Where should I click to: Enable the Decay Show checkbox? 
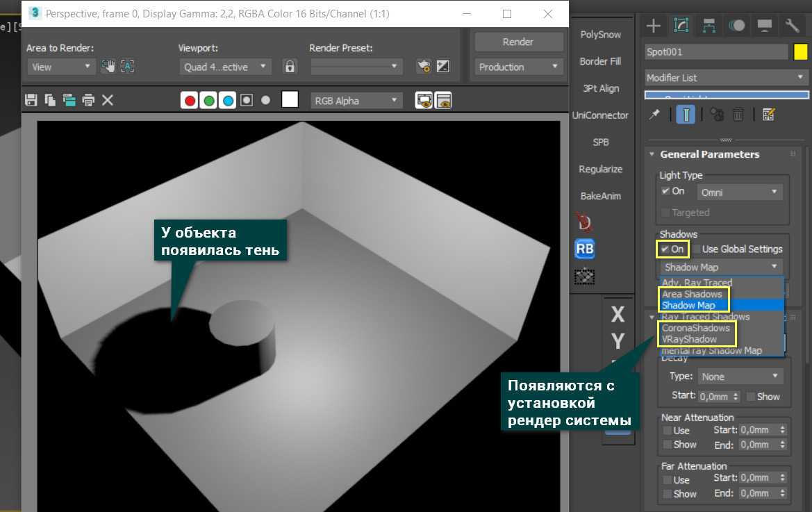[751, 397]
